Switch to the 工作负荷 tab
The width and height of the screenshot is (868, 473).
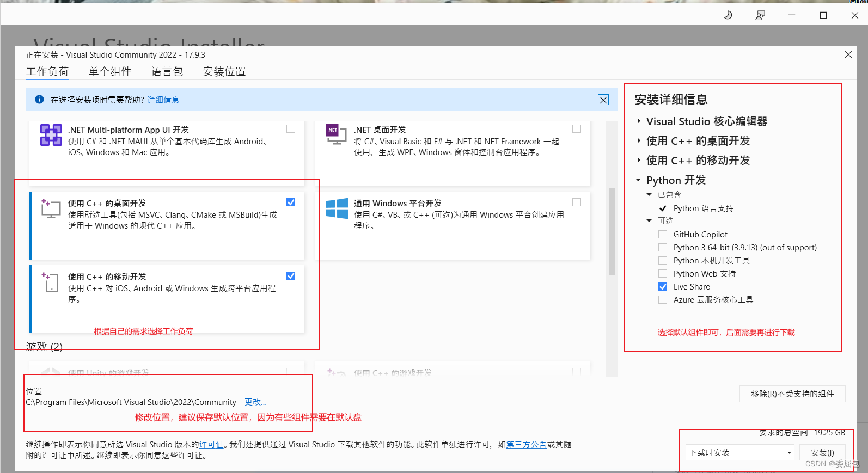pyautogui.click(x=47, y=72)
